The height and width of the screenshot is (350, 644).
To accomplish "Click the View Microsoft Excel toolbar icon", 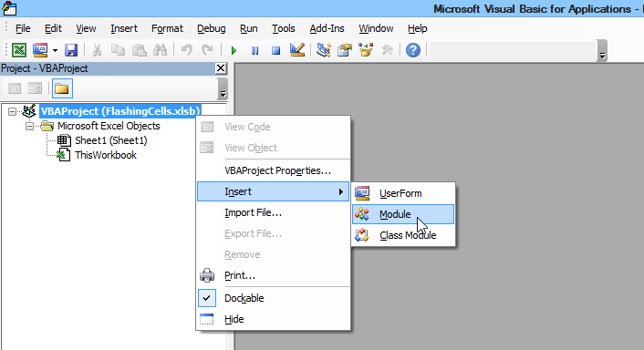I will pos(19,50).
